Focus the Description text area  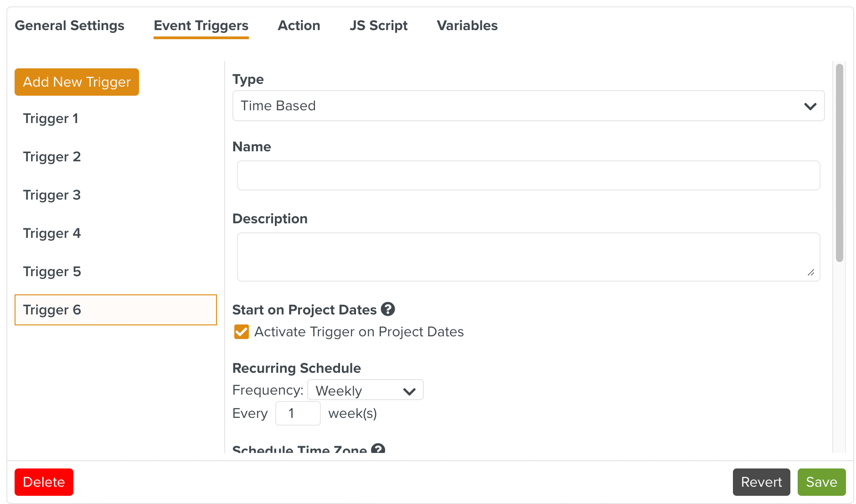pyautogui.click(x=528, y=257)
